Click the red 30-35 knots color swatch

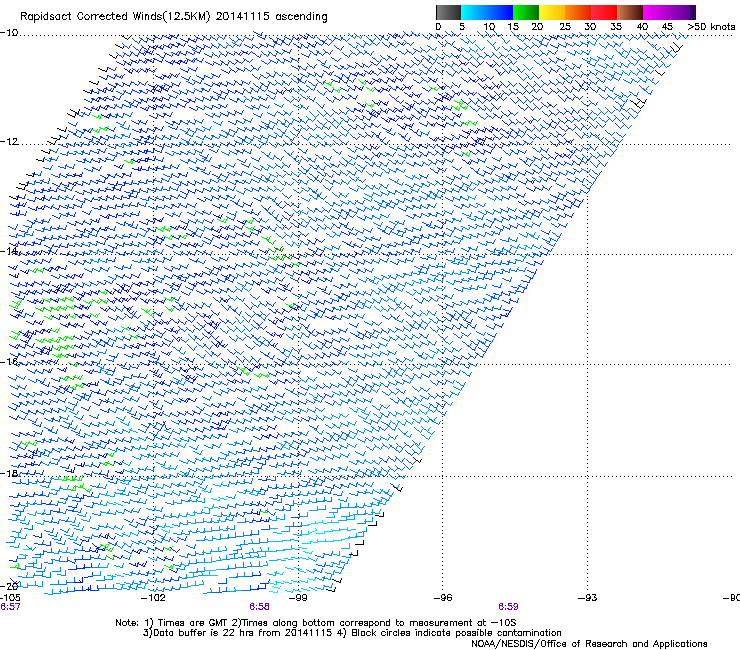pyautogui.click(x=604, y=12)
